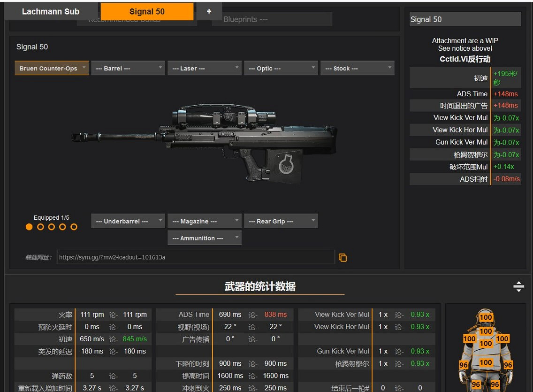
Task: Open the Ammunition dropdown
Action: (205, 238)
